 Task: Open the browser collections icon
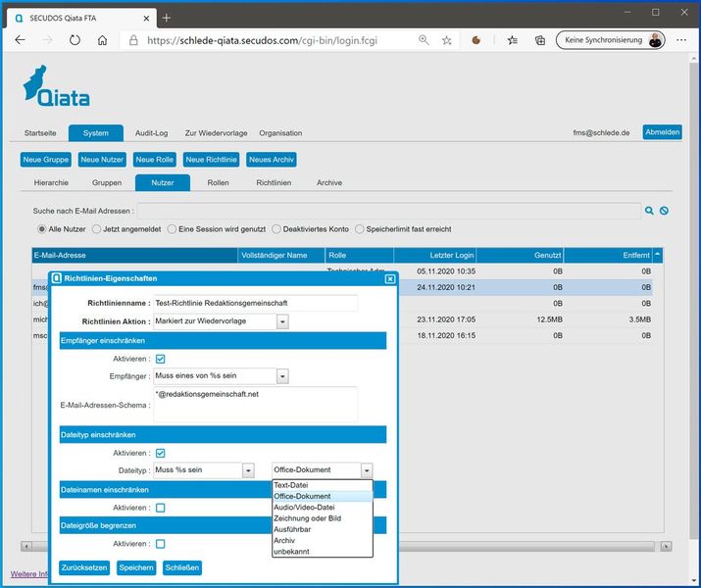(x=539, y=40)
